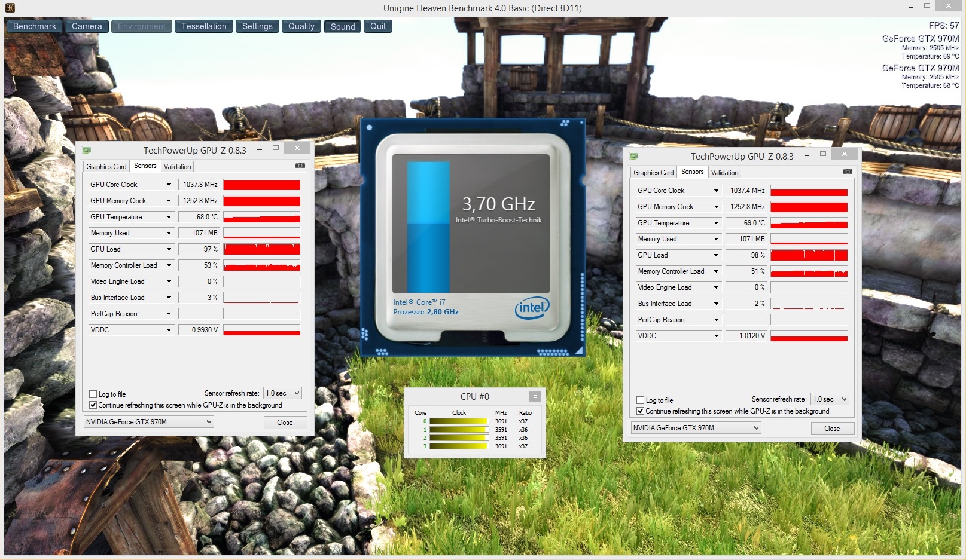Uncheck Continue refreshing in right GPU-Z window
The width and height of the screenshot is (966, 560).
pyautogui.click(x=640, y=411)
